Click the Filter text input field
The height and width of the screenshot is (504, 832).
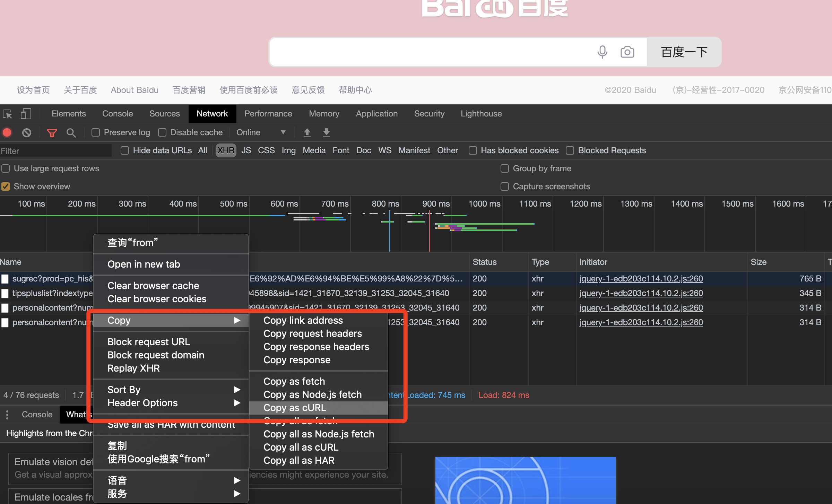55,151
